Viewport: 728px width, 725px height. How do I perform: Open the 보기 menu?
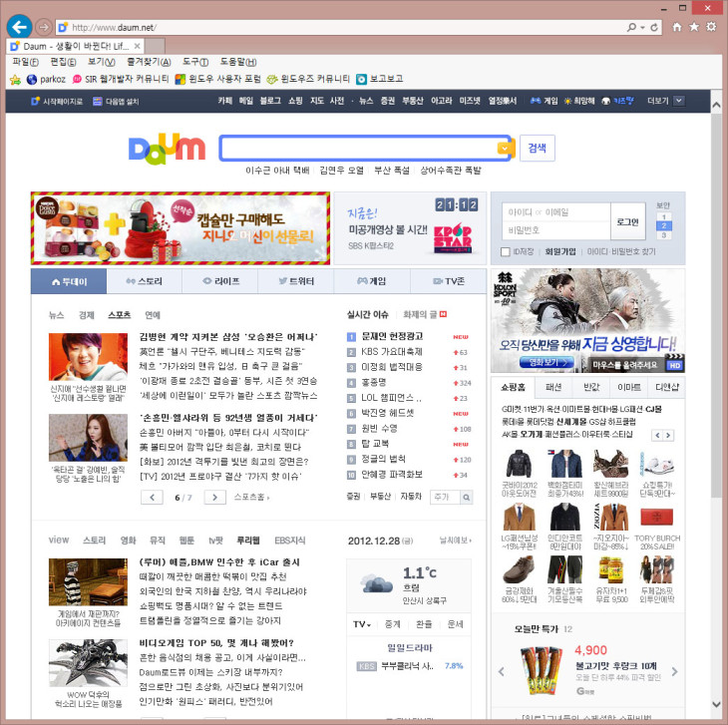coord(102,62)
